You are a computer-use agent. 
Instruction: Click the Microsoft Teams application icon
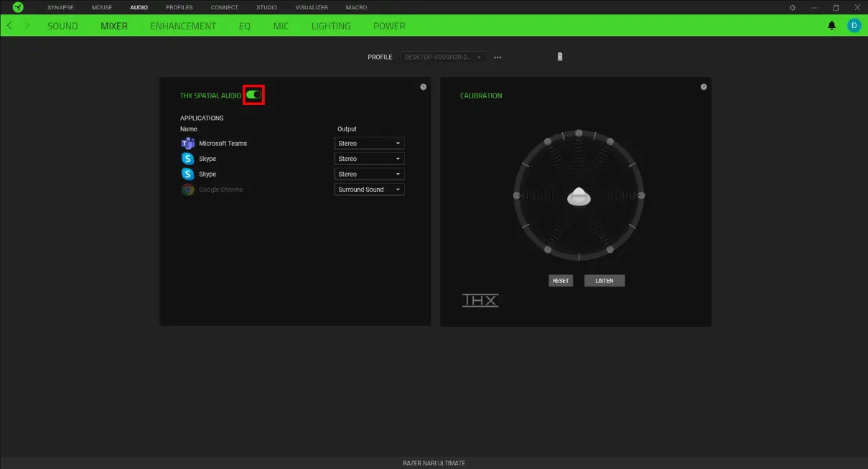(187, 143)
